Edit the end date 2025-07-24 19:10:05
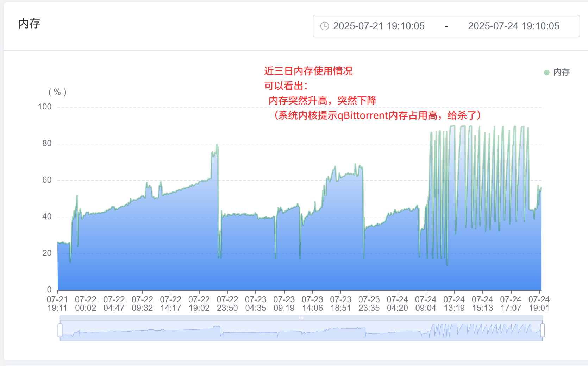The height and width of the screenshot is (366, 588). tap(514, 26)
